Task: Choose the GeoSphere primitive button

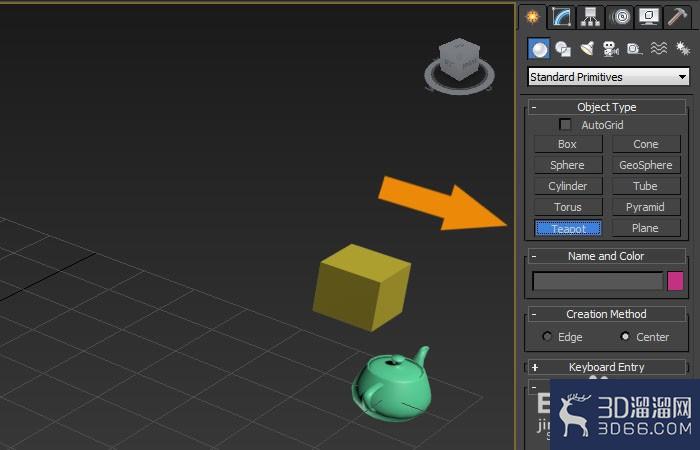Action: coord(646,165)
